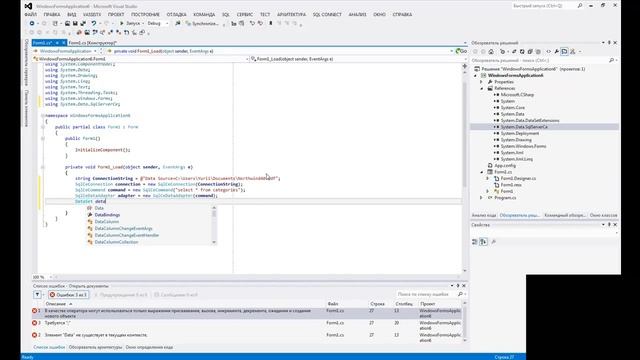
Task: Select the Microsoft.CSharp reference
Action: [517, 95]
